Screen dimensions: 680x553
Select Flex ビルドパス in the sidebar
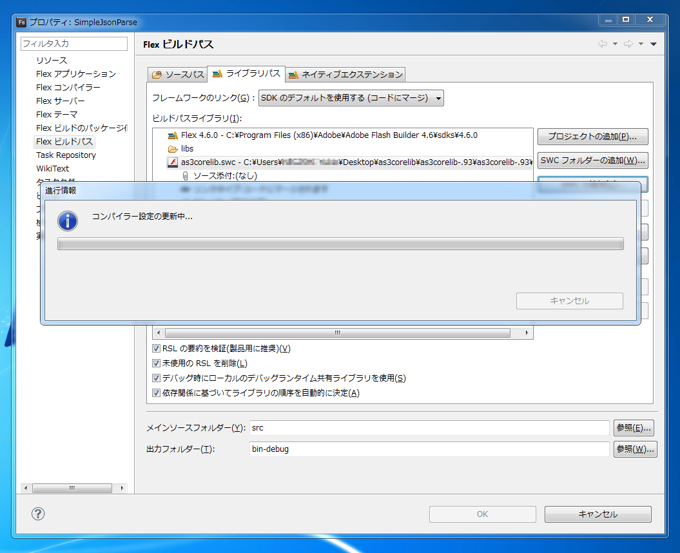tap(64, 141)
